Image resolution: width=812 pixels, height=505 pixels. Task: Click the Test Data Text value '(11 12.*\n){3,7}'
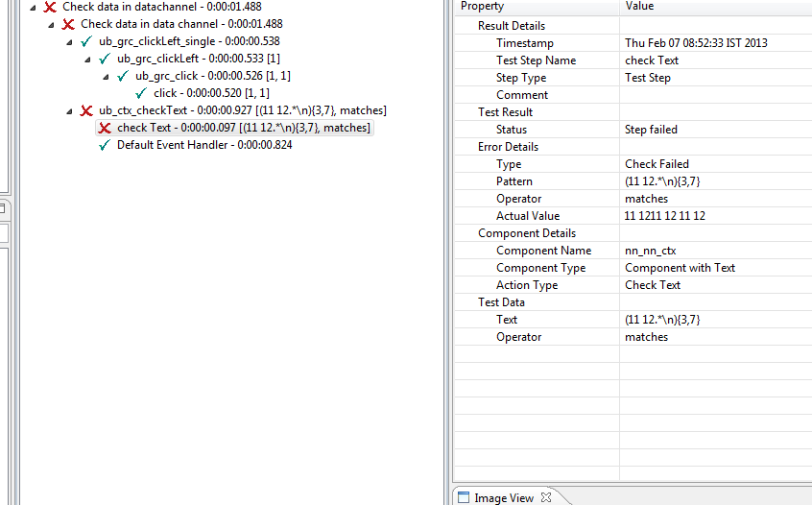(662, 320)
